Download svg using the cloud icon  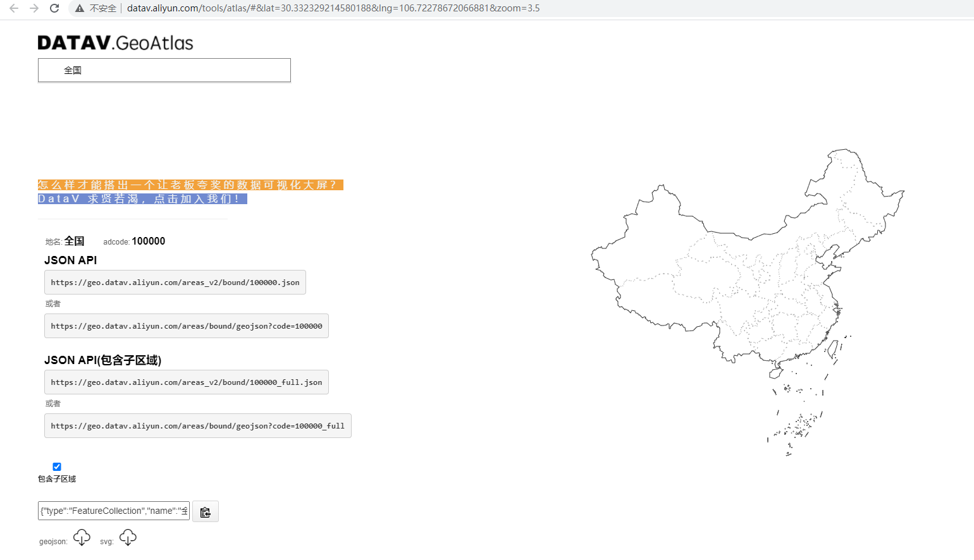click(128, 538)
